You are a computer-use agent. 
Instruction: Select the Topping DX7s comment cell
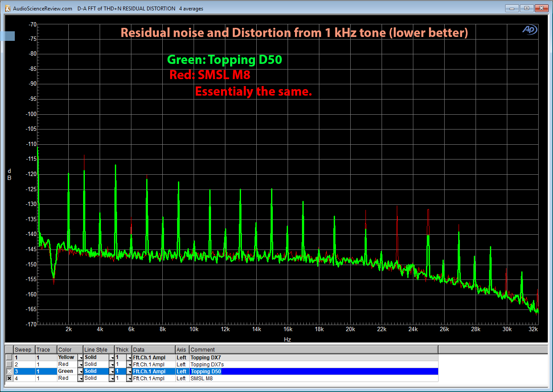[314, 364]
